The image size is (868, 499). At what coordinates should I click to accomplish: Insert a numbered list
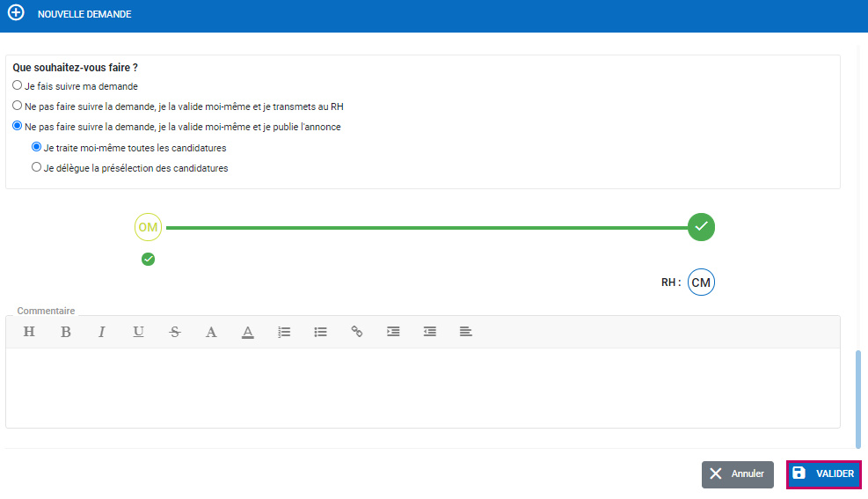(284, 332)
